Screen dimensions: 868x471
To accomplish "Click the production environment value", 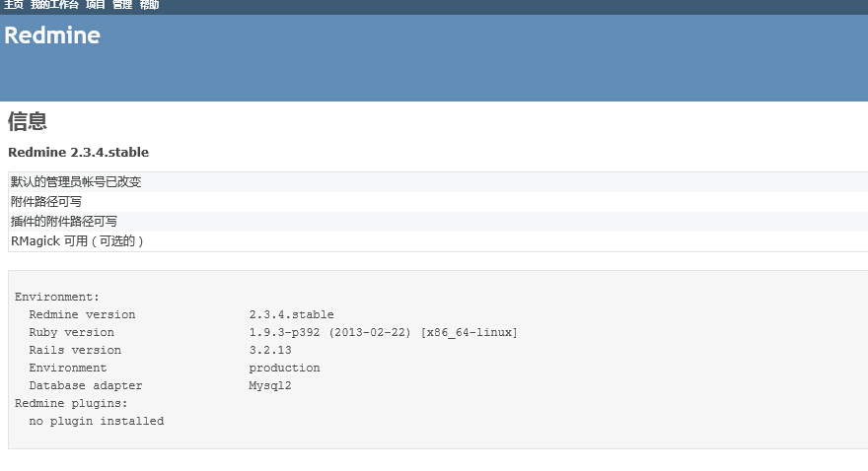I will 284,368.
